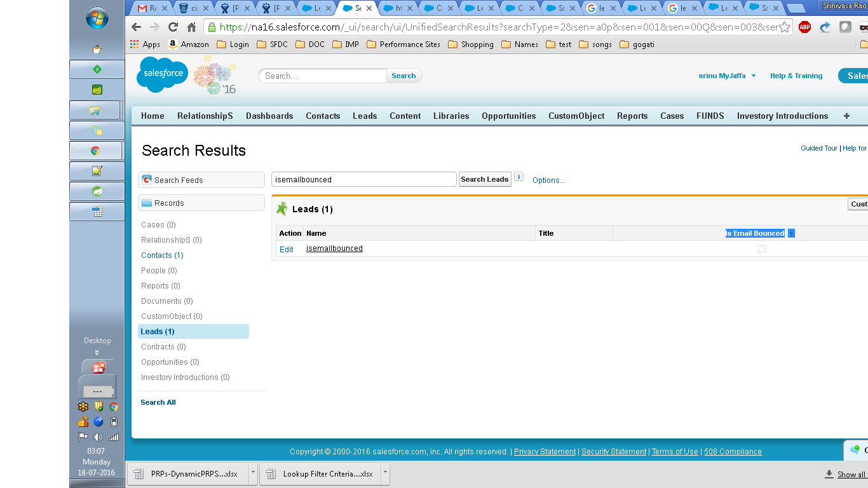Open the Notepad++ taskbar icon

click(97, 171)
